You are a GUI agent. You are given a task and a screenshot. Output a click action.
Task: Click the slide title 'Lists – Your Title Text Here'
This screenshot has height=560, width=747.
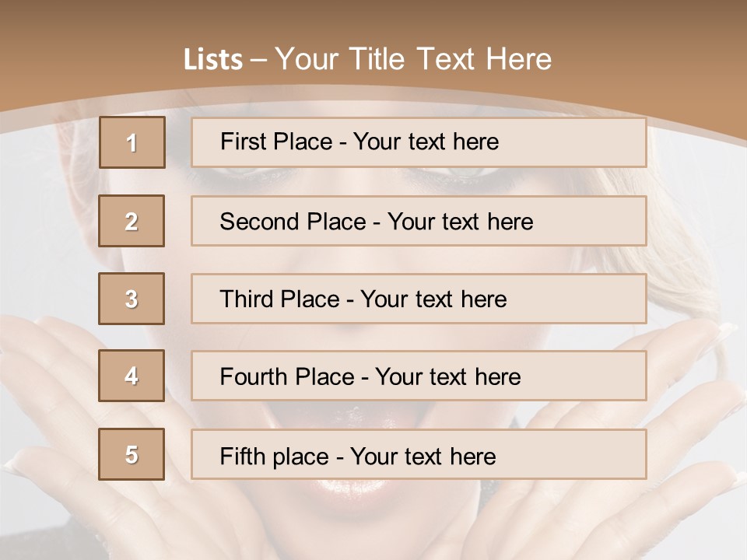(x=367, y=59)
